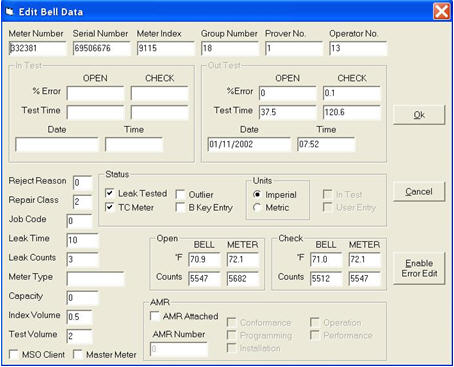Click Check METER Counts 5547 field
This screenshot has width=454, height=367.
click(365, 279)
